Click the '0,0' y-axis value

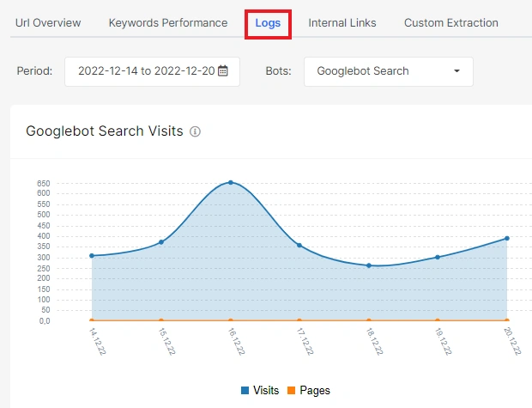(45, 320)
